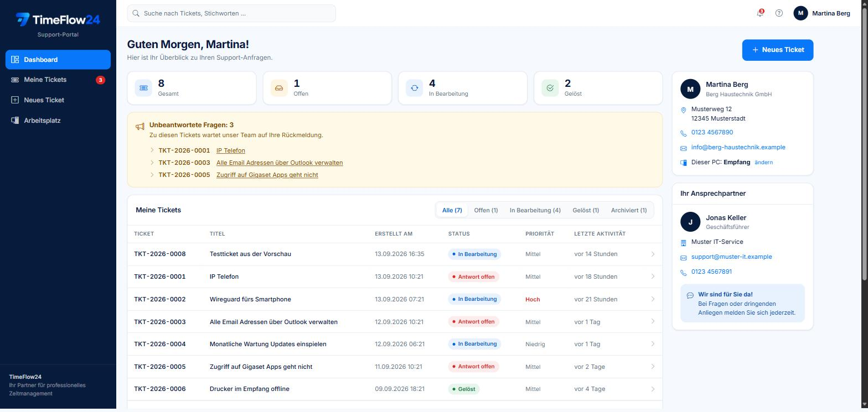Open Dashboard in the sidebar
The image size is (868, 412).
pyautogui.click(x=58, y=60)
